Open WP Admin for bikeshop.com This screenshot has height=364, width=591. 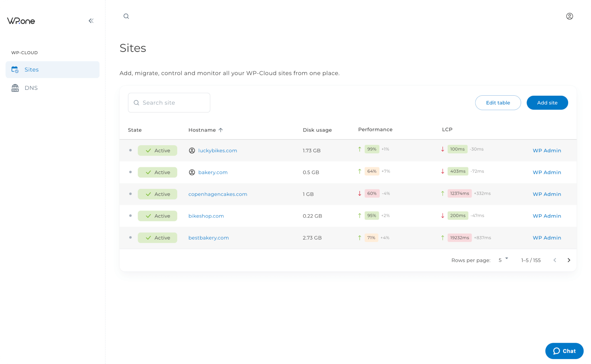(547, 216)
